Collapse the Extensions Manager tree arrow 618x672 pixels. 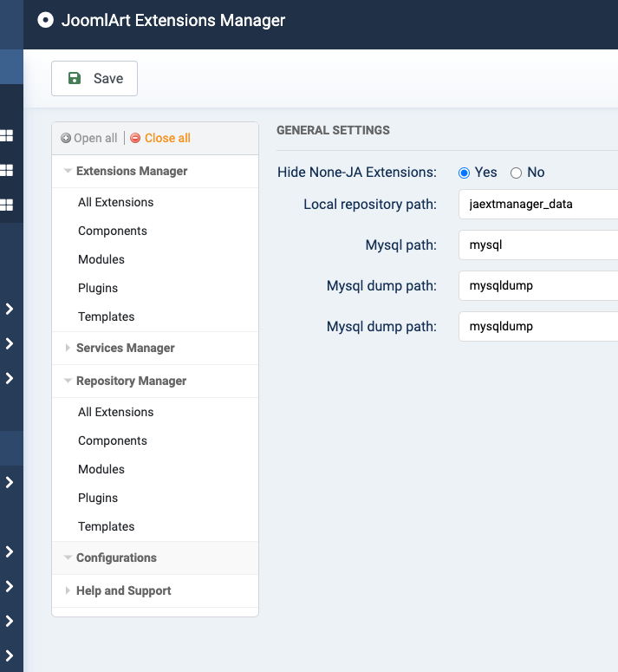tap(68, 172)
